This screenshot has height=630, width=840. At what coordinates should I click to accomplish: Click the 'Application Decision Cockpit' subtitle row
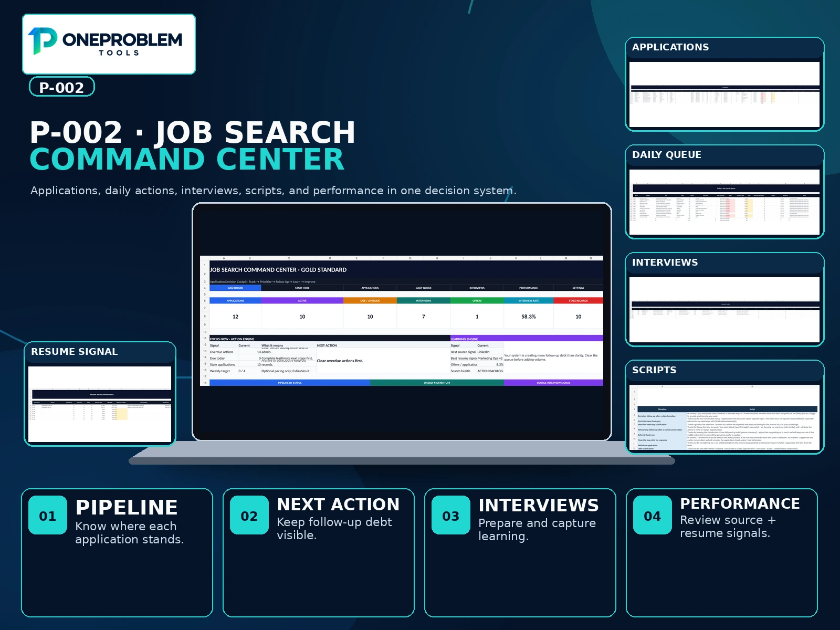click(x=406, y=282)
